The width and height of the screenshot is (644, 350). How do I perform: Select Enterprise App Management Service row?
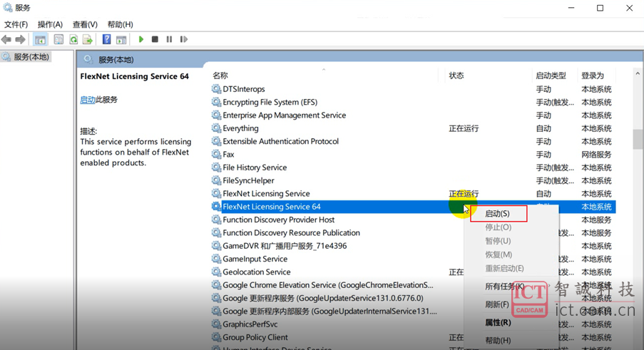pos(413,115)
